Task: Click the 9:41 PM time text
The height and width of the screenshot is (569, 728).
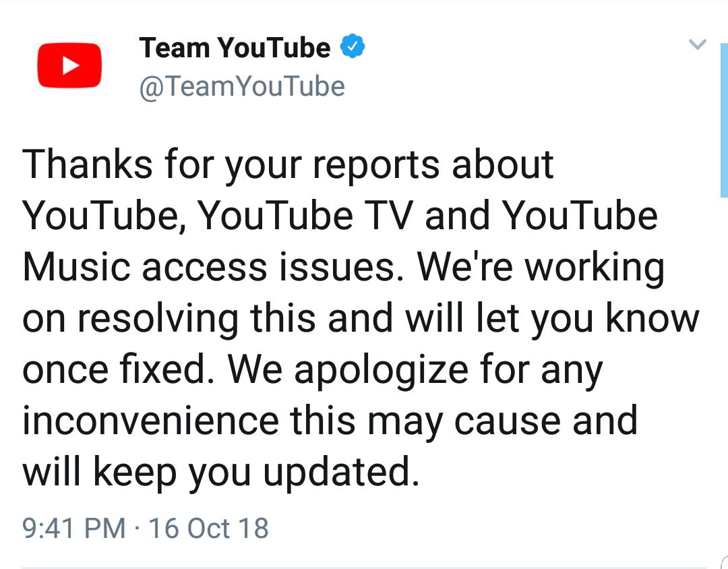Action: [74, 528]
